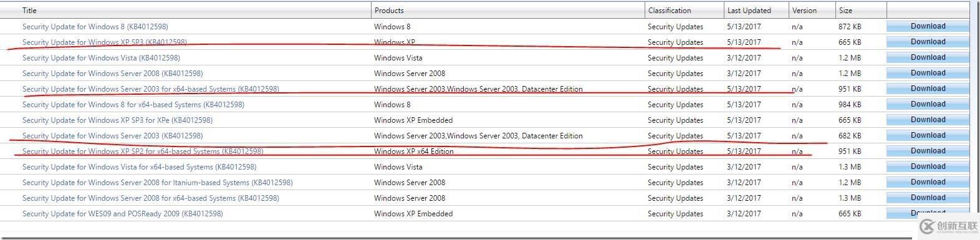Open Windows XP SP3 for XPe update link
980x240 pixels.
117,120
